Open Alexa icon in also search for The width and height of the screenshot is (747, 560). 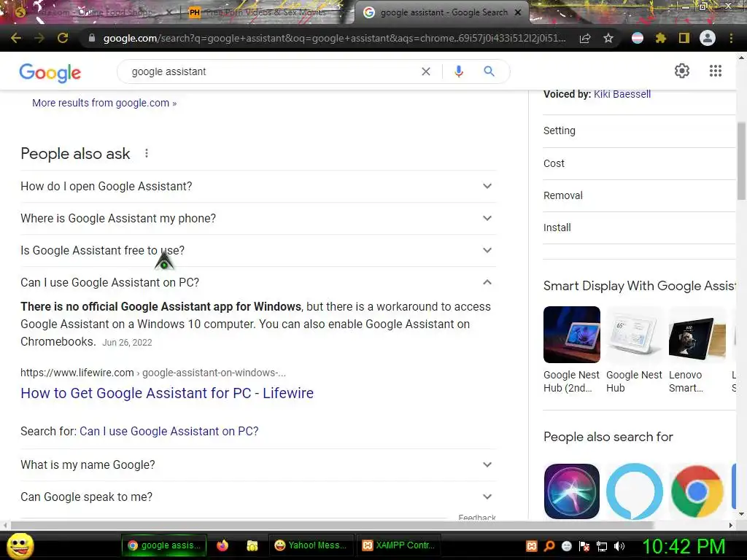point(634,491)
